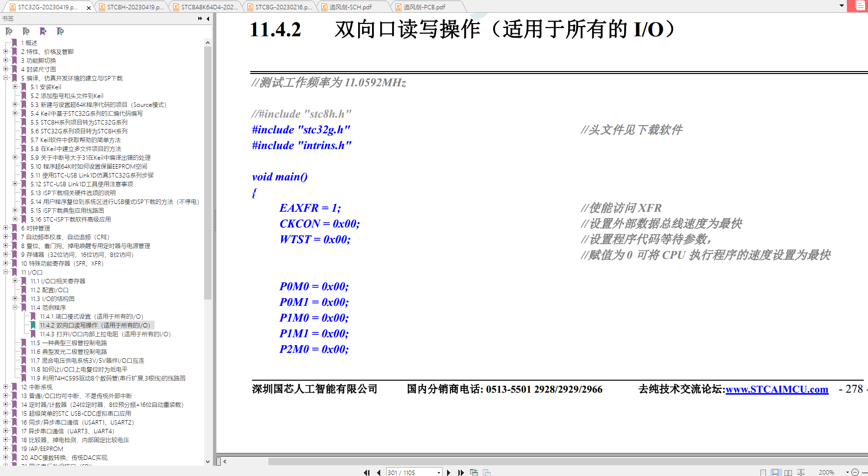Click the previous view icon
The image size is (868, 476).
[474, 473]
